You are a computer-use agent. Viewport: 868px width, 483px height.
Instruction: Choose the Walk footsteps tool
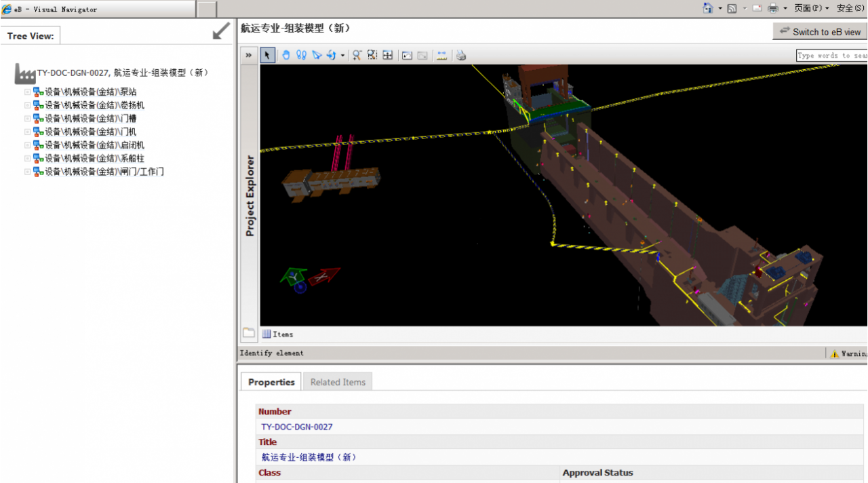tap(302, 55)
